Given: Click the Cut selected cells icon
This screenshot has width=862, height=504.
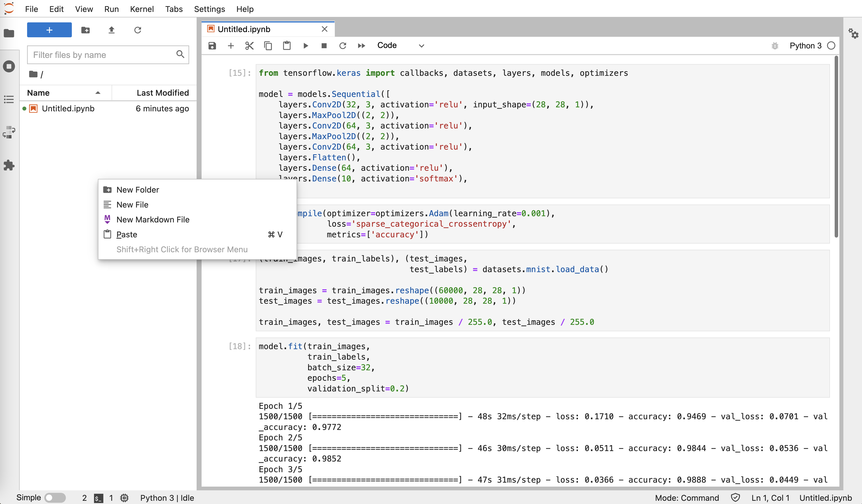Looking at the screenshot, I should point(250,45).
